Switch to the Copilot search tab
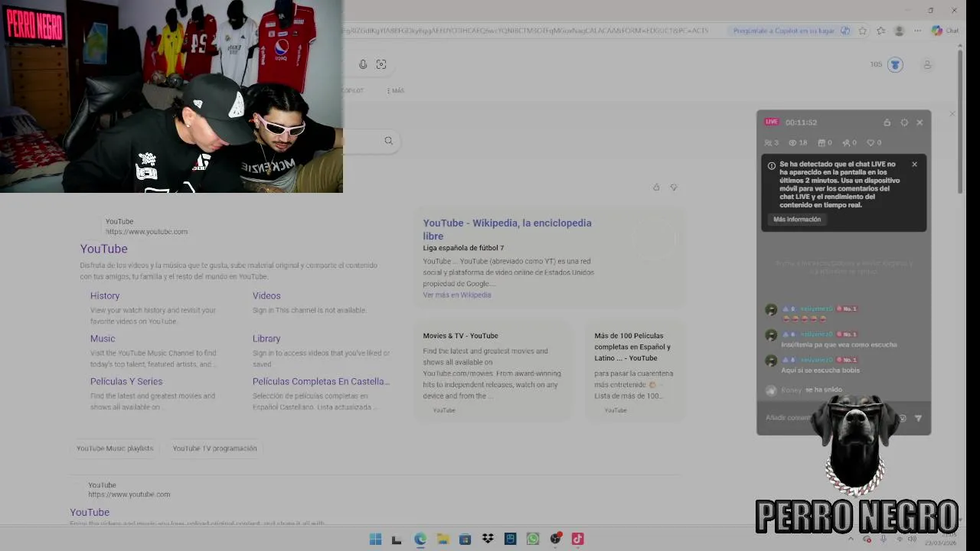This screenshot has width=980, height=551. click(353, 90)
